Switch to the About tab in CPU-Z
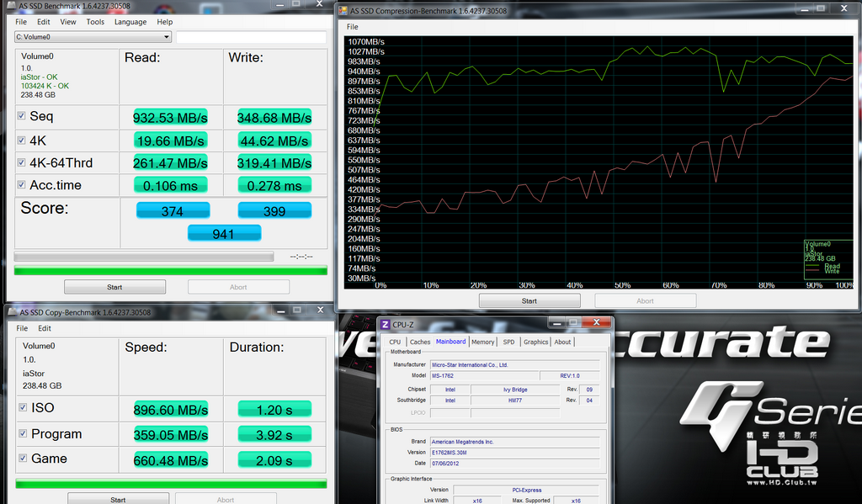862x504 pixels. 562,342
